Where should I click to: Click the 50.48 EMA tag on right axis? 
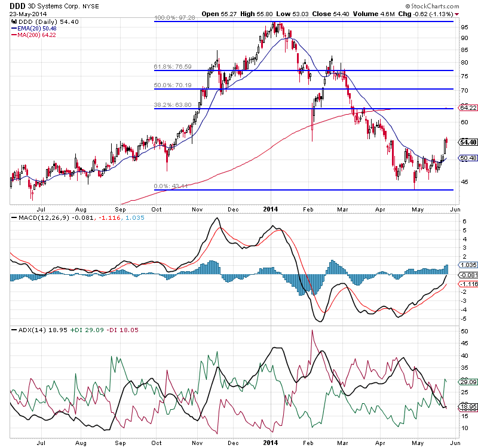(x=468, y=158)
